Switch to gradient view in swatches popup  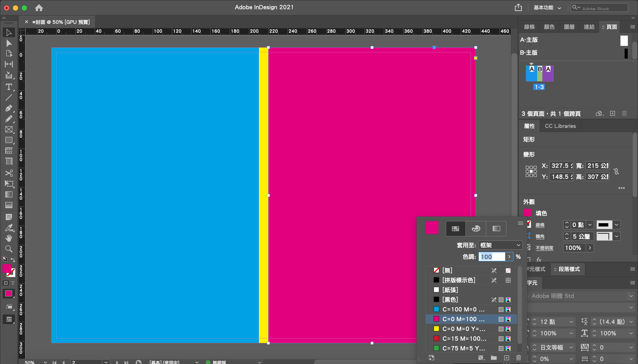tap(496, 228)
